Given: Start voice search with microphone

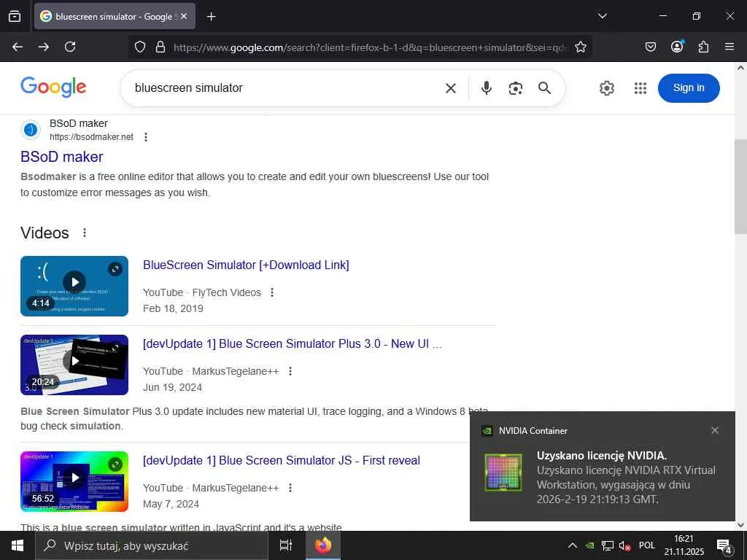Looking at the screenshot, I should click(x=487, y=88).
